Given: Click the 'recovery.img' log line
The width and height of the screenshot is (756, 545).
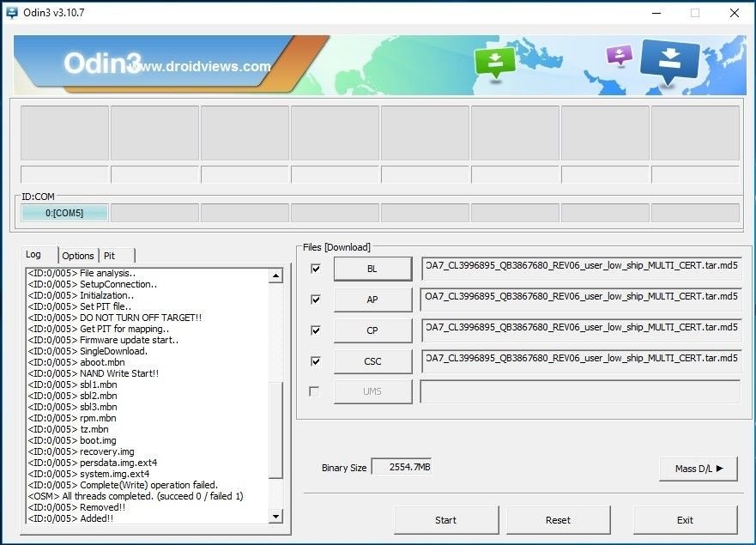Looking at the screenshot, I should (81, 451).
